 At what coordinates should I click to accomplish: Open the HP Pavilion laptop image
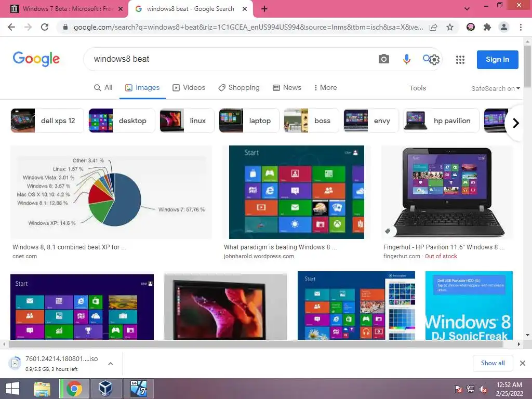(x=447, y=192)
